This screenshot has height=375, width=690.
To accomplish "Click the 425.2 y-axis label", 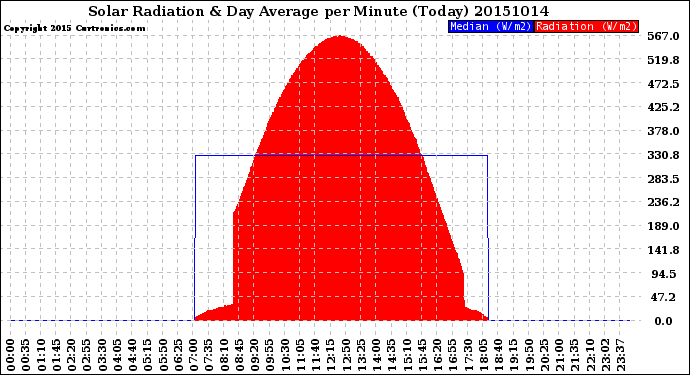I will tap(663, 107).
